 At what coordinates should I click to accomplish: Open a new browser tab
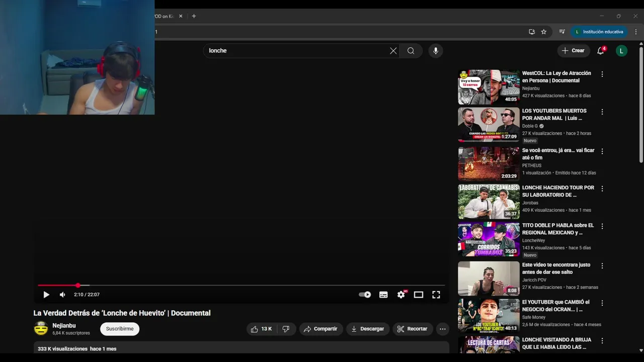tap(194, 16)
